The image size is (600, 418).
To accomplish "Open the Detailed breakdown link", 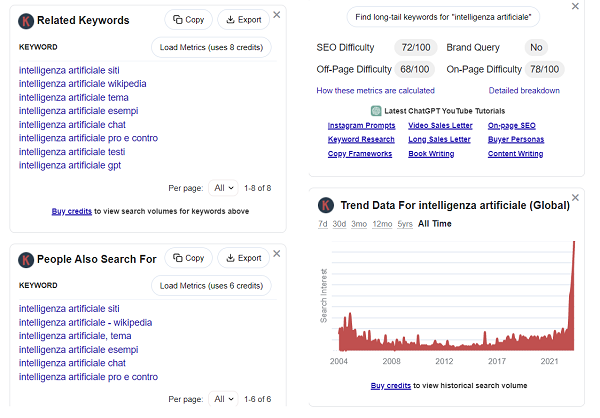I will point(524,91).
